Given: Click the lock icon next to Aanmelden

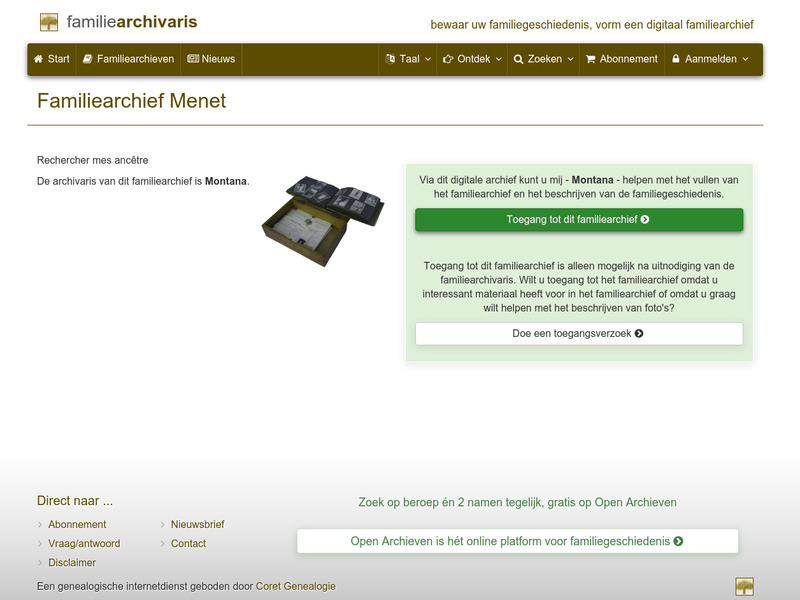Looking at the screenshot, I should (x=677, y=59).
